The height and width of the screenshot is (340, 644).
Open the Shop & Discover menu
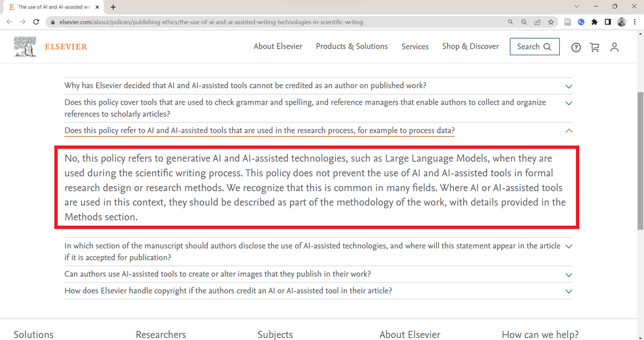(470, 47)
